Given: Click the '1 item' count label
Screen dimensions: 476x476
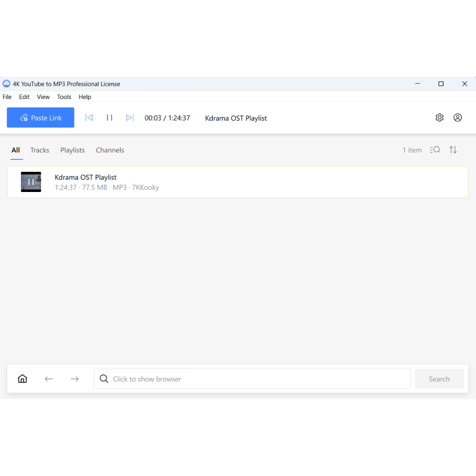Looking at the screenshot, I should click(412, 150).
